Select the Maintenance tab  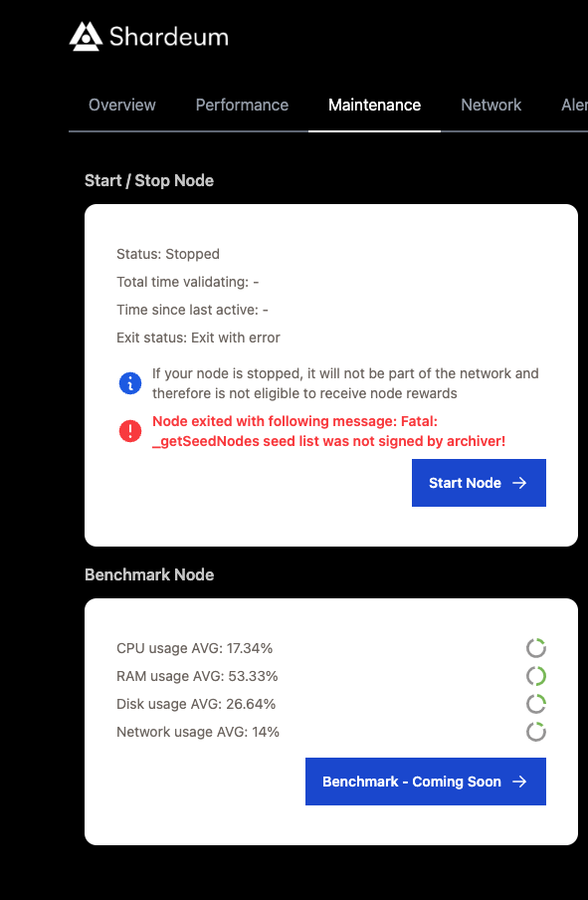(374, 105)
